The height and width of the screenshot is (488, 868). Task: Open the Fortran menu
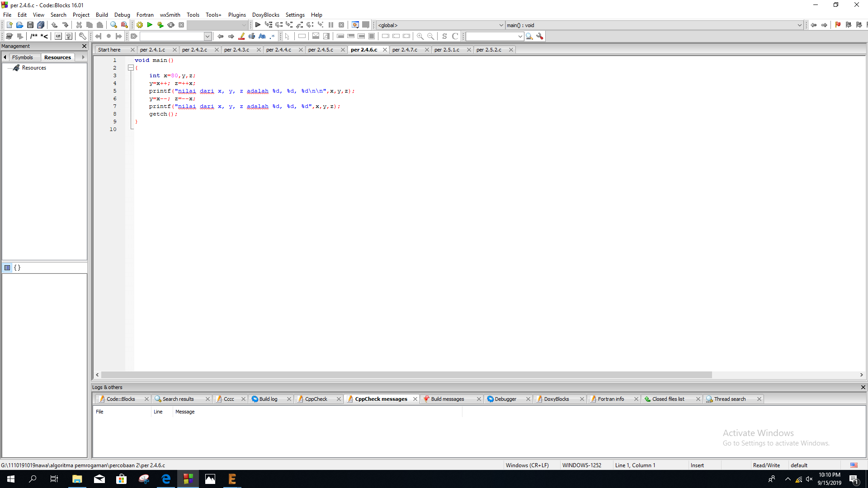[145, 14]
